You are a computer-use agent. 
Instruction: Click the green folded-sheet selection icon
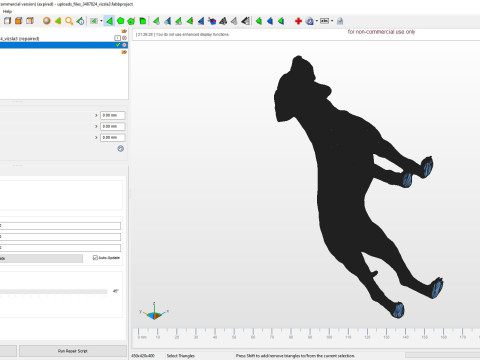143,21
